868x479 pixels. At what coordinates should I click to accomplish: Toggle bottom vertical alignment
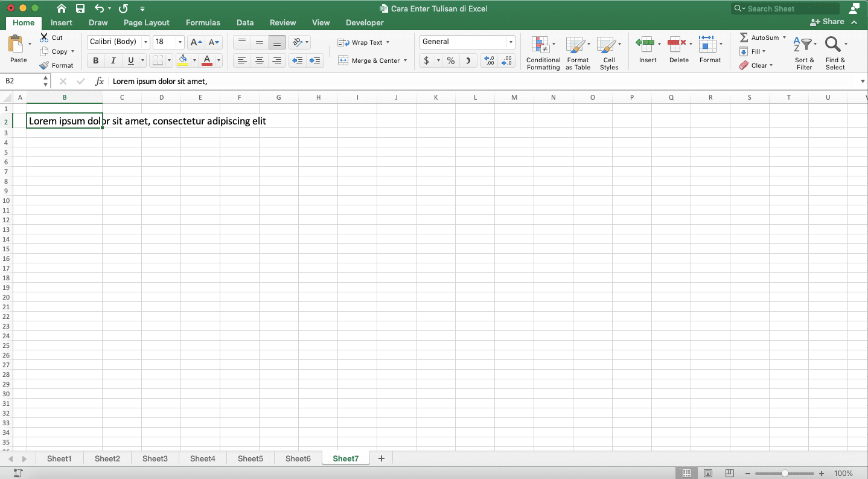(277, 42)
